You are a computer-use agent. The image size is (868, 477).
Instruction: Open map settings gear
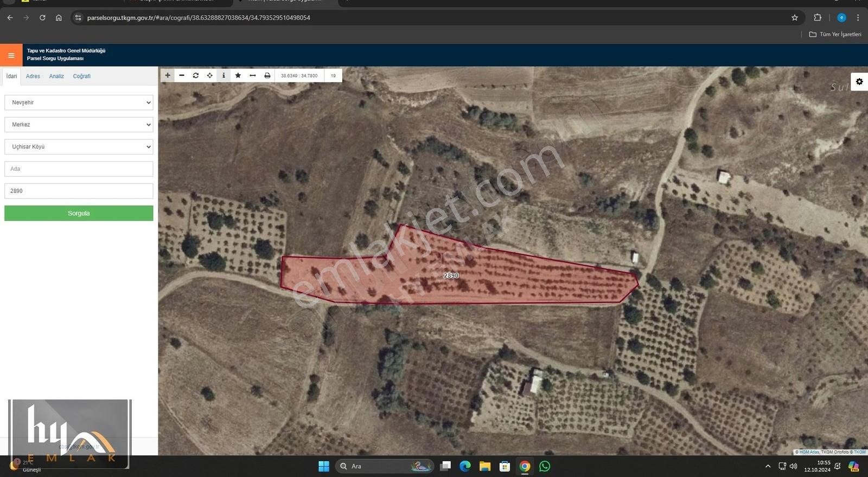[859, 82]
